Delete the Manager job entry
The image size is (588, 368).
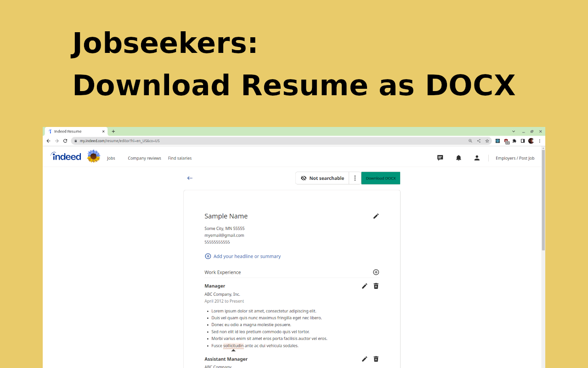click(376, 286)
